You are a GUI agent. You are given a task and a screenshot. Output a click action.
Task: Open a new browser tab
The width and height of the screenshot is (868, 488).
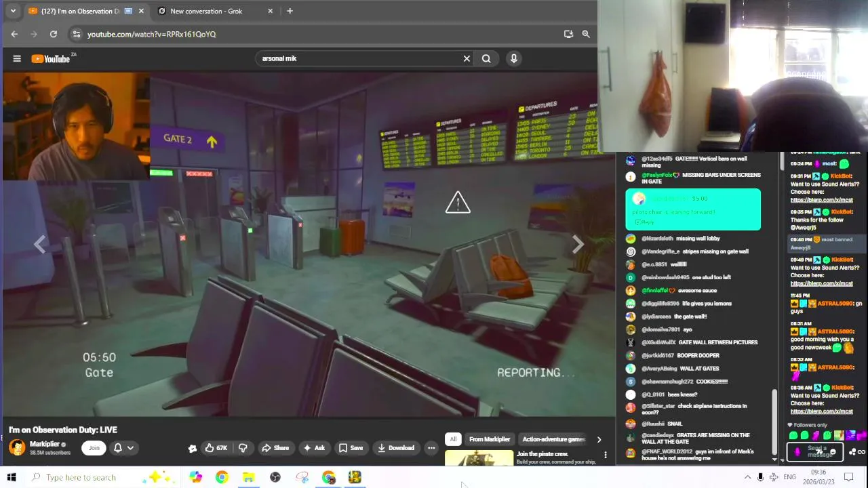290,11
